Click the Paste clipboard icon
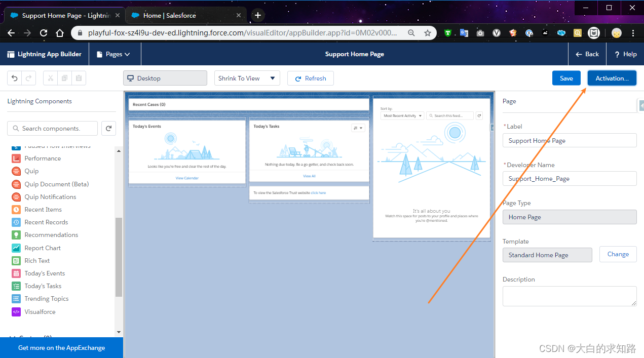 79,78
